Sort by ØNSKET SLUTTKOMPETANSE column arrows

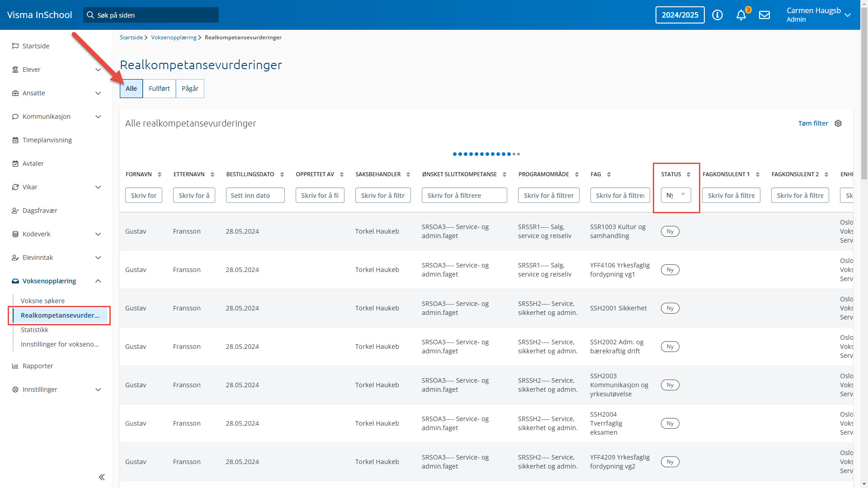point(505,174)
